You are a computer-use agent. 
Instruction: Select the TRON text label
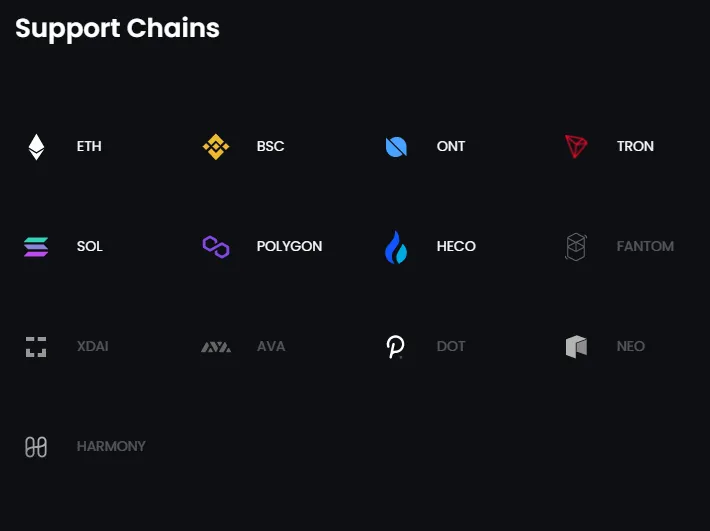click(635, 146)
